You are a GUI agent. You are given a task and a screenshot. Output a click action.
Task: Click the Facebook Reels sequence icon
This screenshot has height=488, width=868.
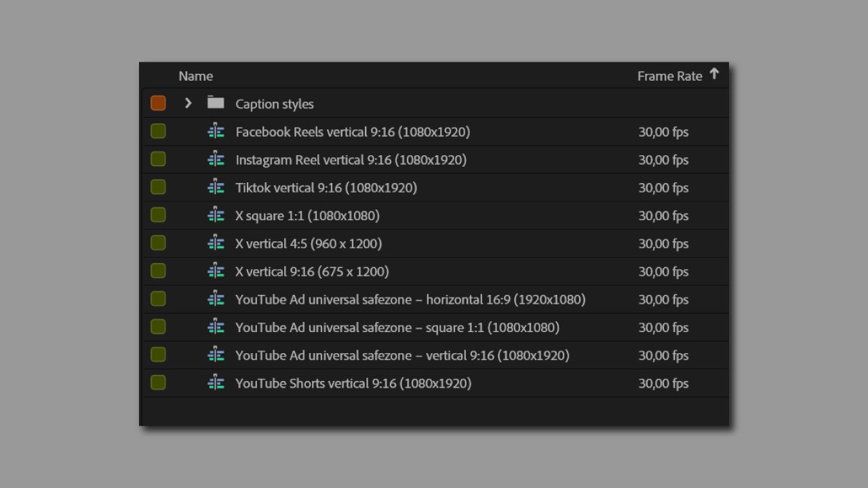216,131
